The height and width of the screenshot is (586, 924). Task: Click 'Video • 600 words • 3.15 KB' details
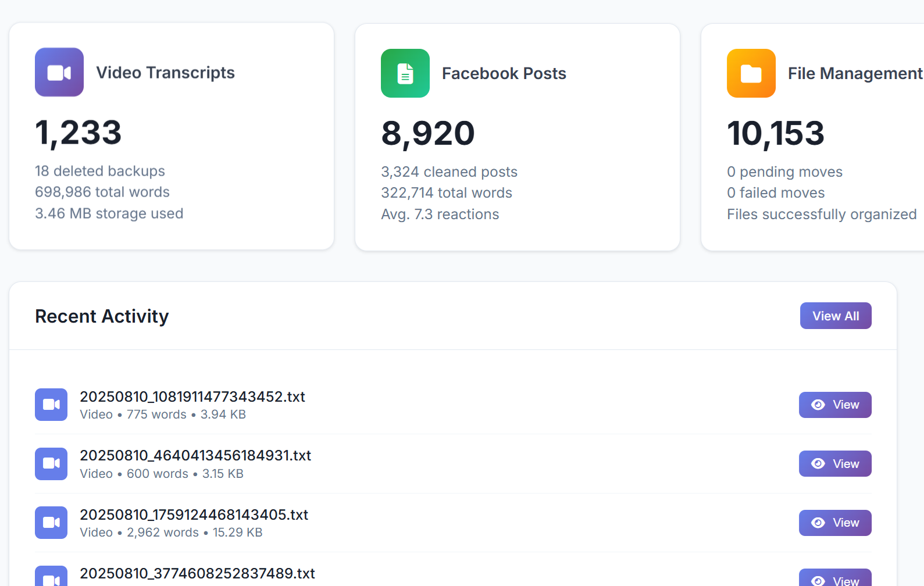pyautogui.click(x=162, y=474)
